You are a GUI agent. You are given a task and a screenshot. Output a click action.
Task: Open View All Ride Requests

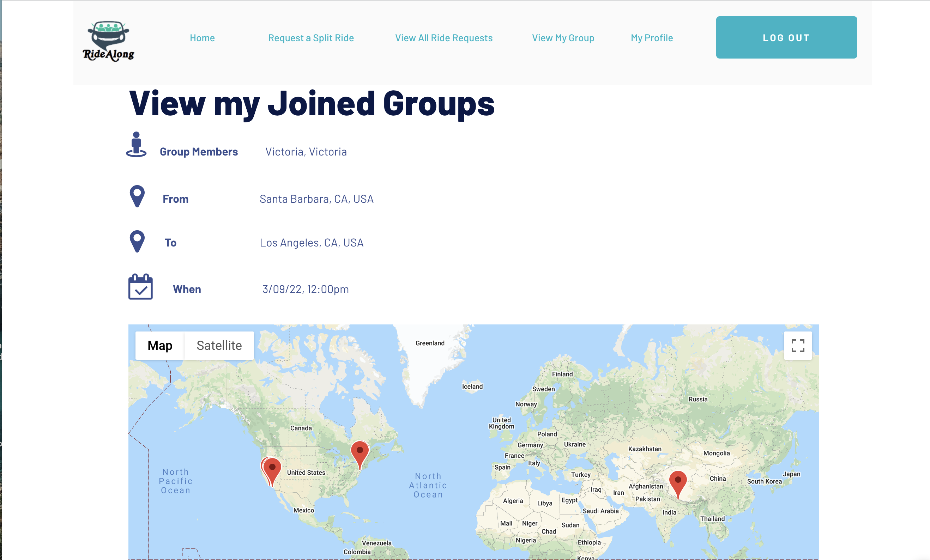[443, 38]
